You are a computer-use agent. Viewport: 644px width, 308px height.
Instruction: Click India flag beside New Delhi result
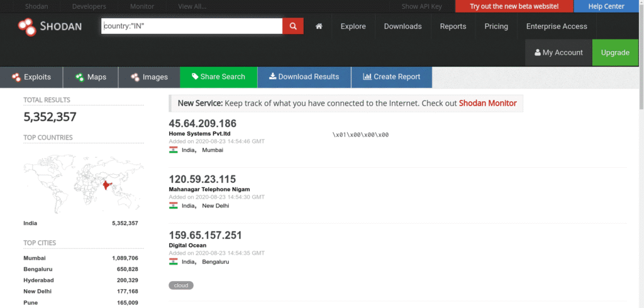pos(173,206)
